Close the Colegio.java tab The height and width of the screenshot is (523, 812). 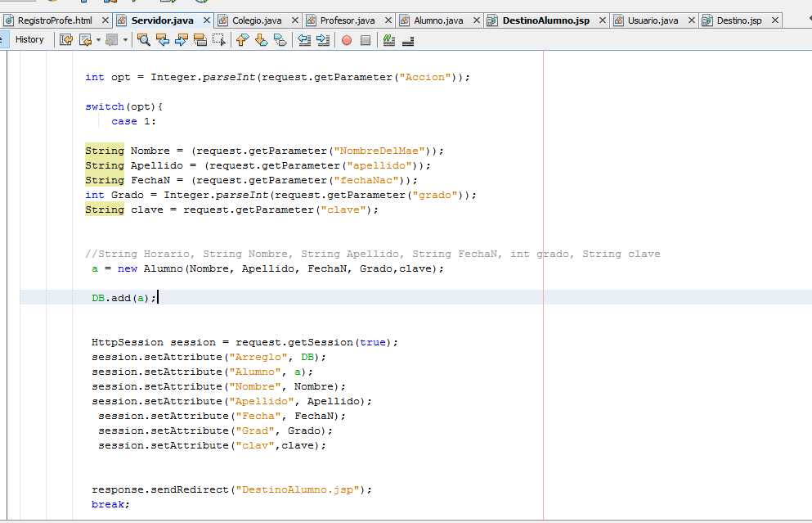click(294, 20)
